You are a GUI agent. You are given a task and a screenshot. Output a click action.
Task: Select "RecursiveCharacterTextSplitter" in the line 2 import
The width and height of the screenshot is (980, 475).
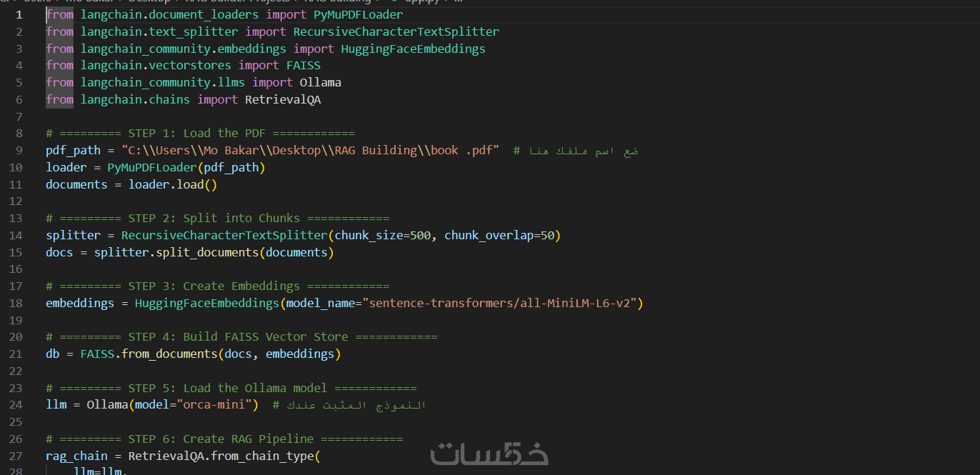click(396, 31)
